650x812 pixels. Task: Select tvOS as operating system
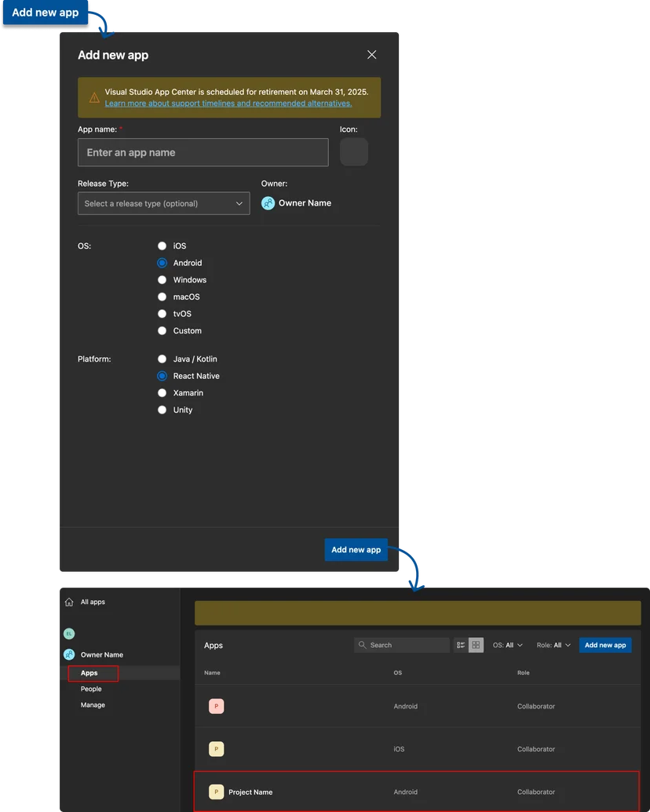point(162,314)
